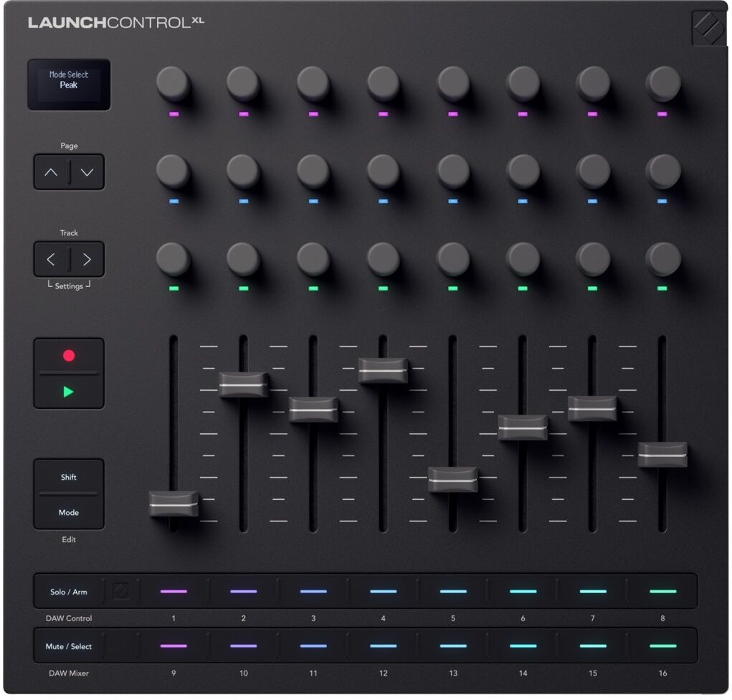Toggle Mute/Select button above number 14
Viewport: 732px width, 700px height.
pyautogui.click(x=523, y=646)
